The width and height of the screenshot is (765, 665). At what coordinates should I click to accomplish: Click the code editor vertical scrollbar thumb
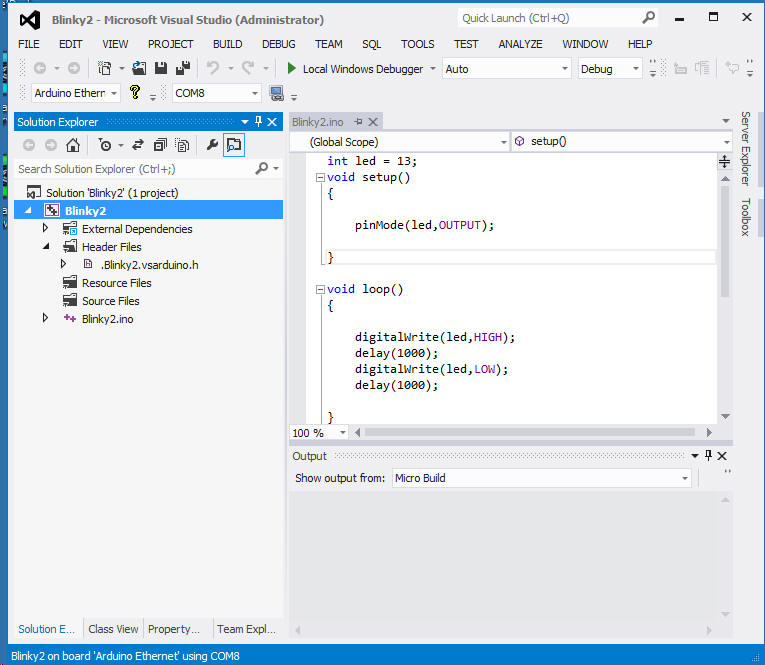pyautogui.click(x=725, y=241)
